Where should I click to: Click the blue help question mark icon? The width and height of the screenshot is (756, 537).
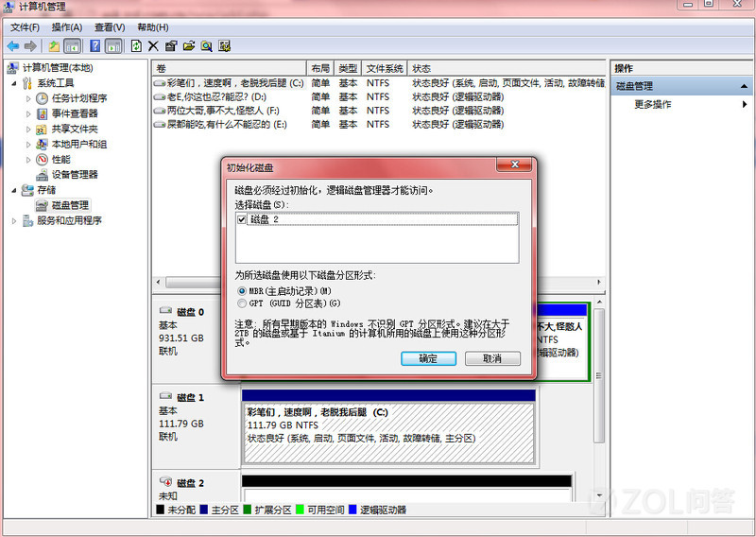pyautogui.click(x=95, y=45)
